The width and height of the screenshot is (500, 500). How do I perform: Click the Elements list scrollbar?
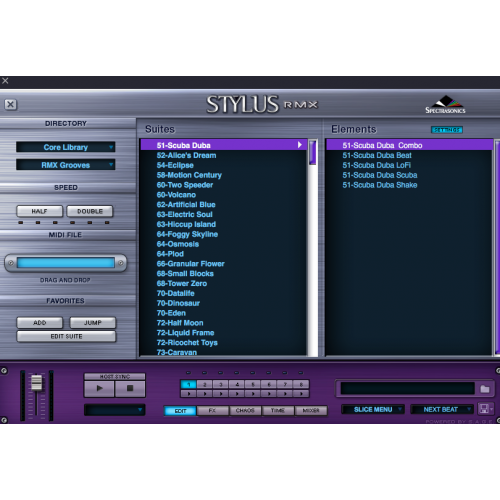tap(497, 247)
